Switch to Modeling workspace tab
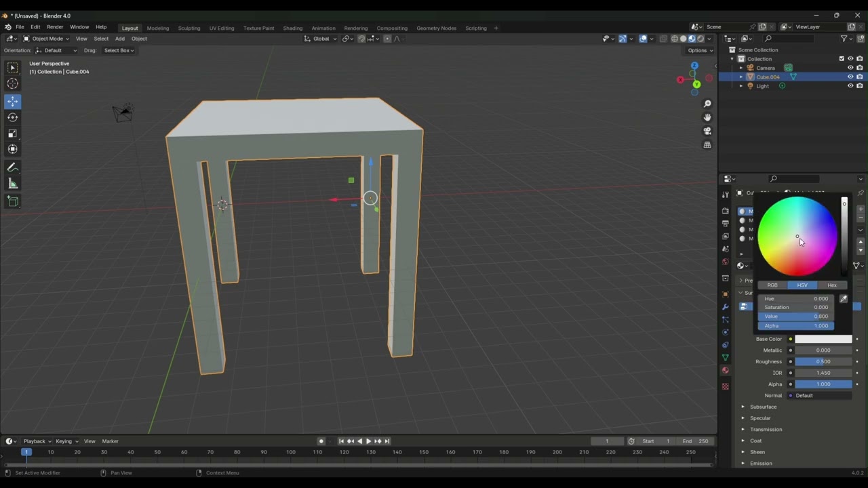 pyautogui.click(x=158, y=28)
